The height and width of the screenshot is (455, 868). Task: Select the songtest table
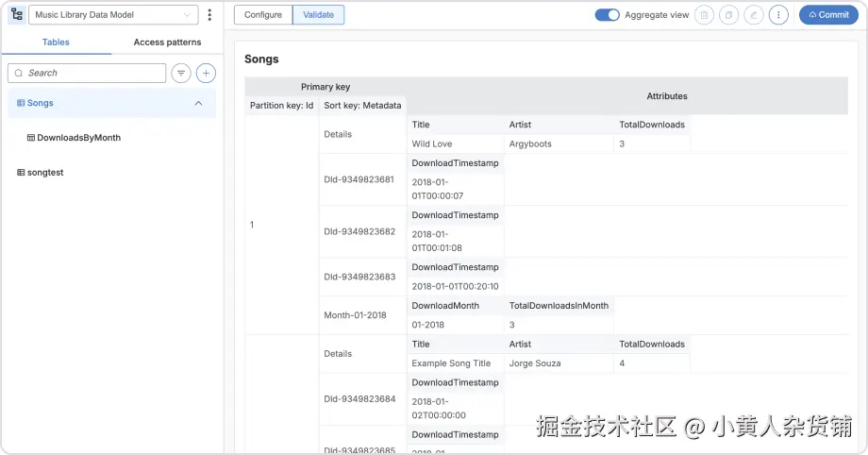41,173
